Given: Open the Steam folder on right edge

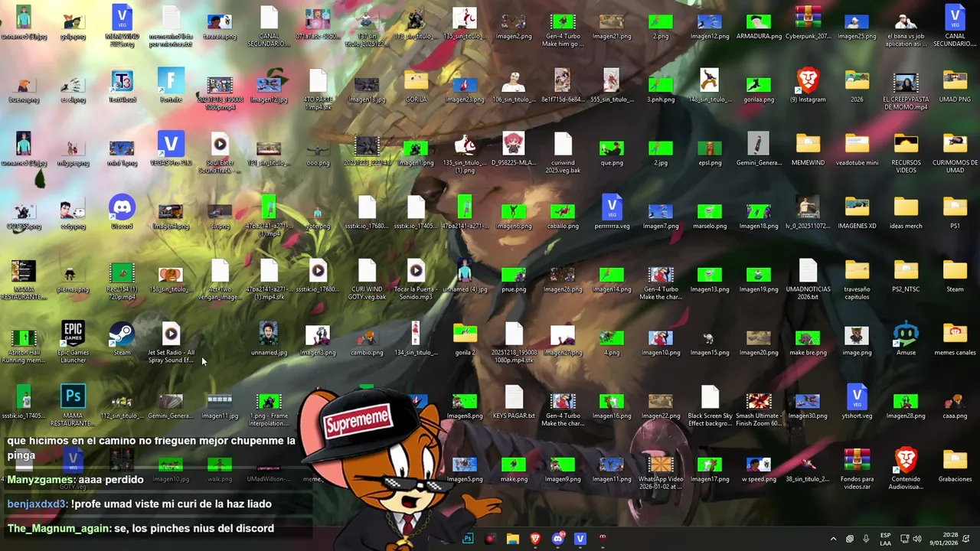Looking at the screenshot, I should tap(955, 275).
